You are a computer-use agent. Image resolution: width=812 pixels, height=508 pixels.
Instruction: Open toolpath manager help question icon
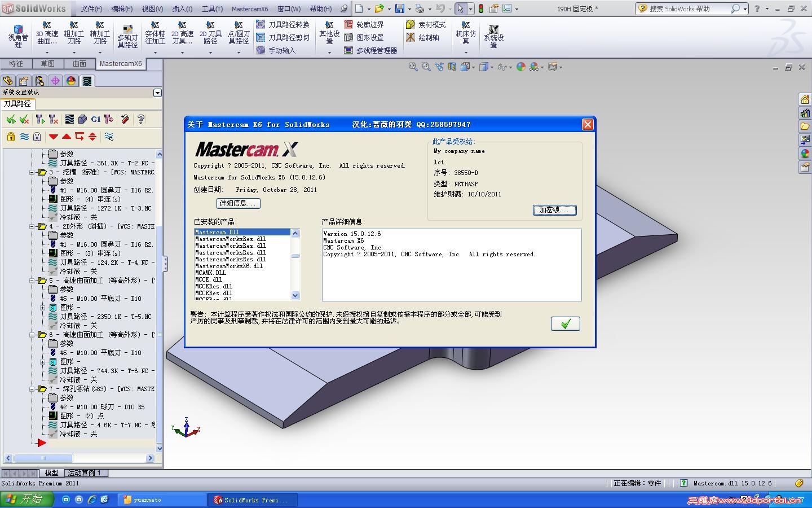[141, 119]
